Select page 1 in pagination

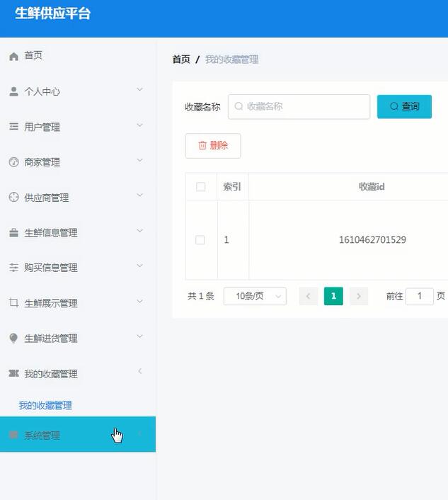tap(333, 296)
